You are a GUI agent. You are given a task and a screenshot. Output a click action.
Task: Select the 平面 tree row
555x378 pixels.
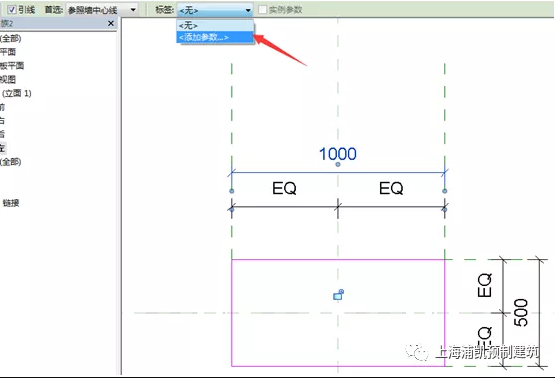coord(8,52)
